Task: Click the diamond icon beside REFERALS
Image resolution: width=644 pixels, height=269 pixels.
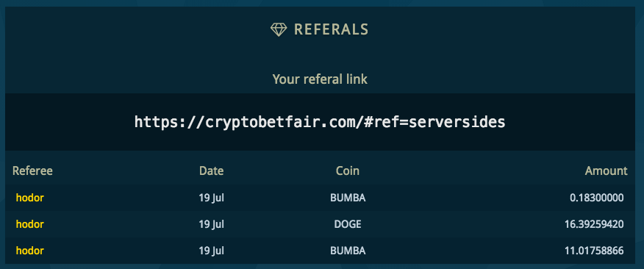Action: (279, 29)
